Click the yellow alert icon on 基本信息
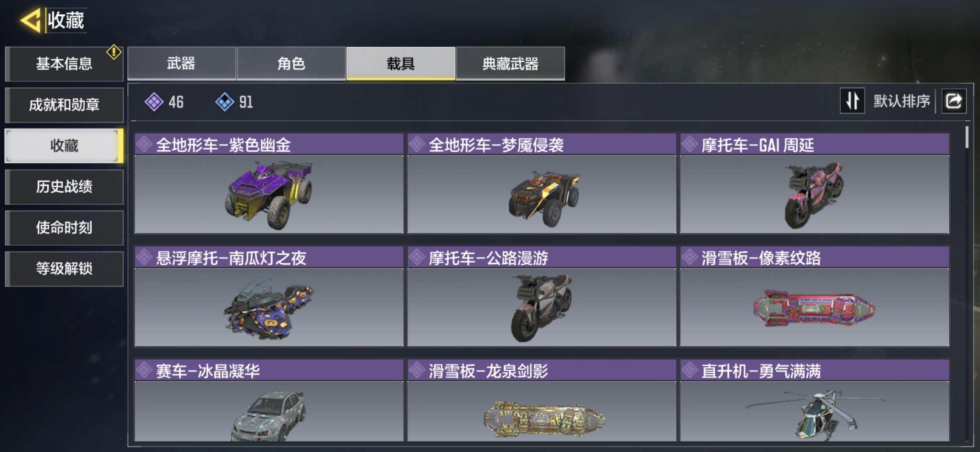980x452 pixels. 113,52
